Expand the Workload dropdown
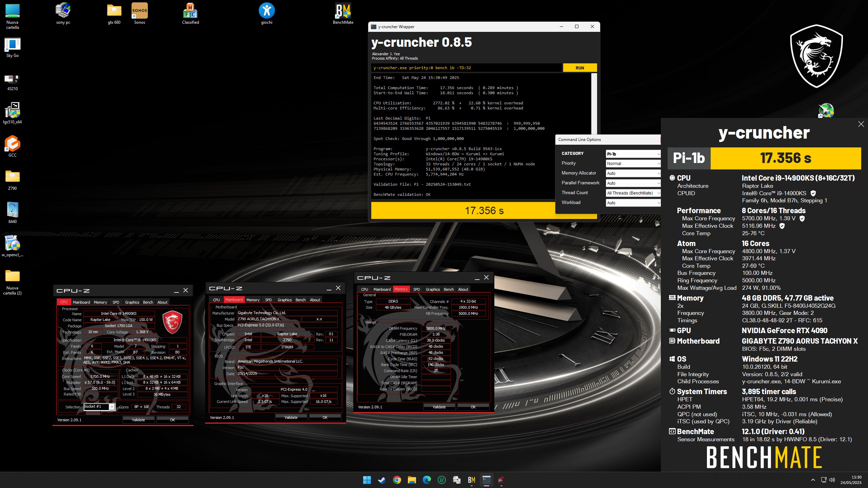Screen dimensions: 868x488 [x=633, y=203]
